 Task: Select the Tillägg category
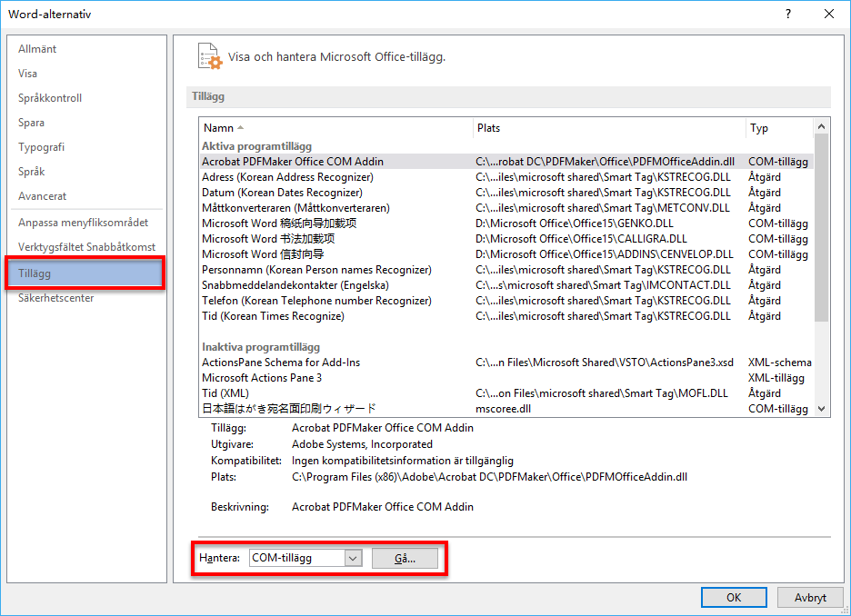[85, 273]
